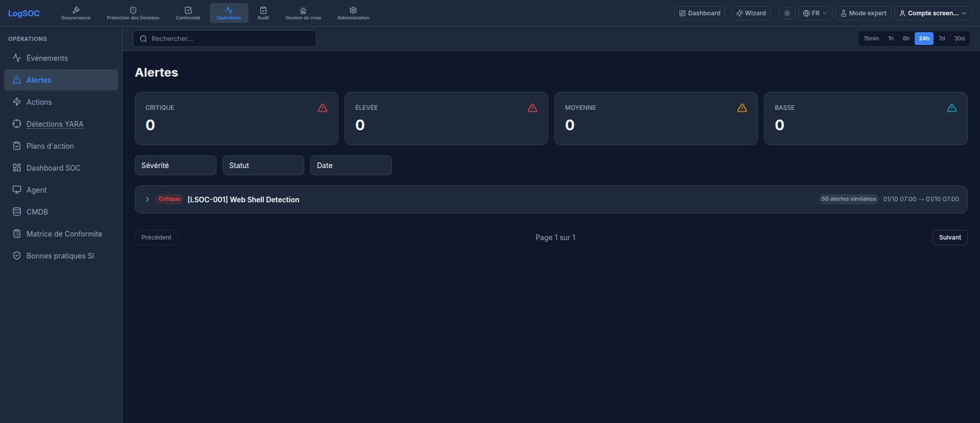
Task: Toggle the light/dark theme sun button
Action: (787, 13)
